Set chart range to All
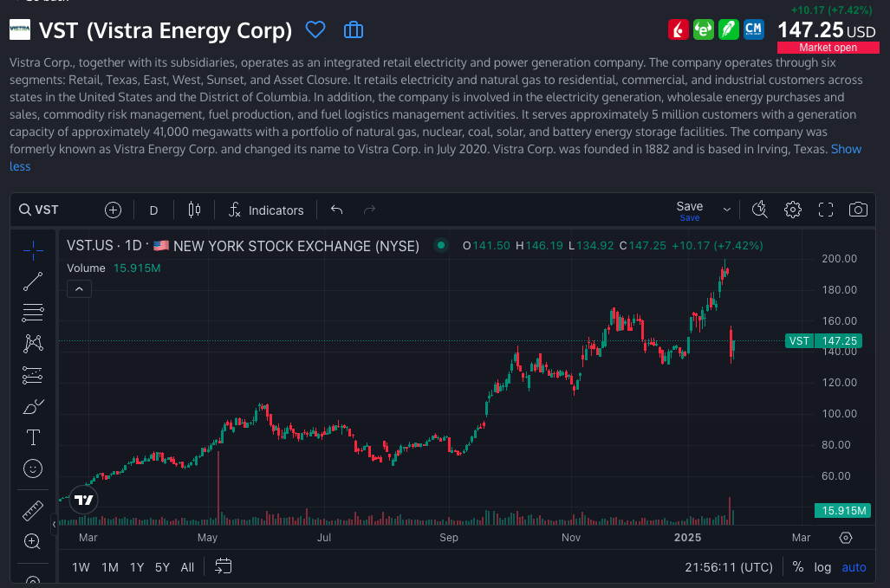This screenshot has height=588, width=890. (187, 567)
